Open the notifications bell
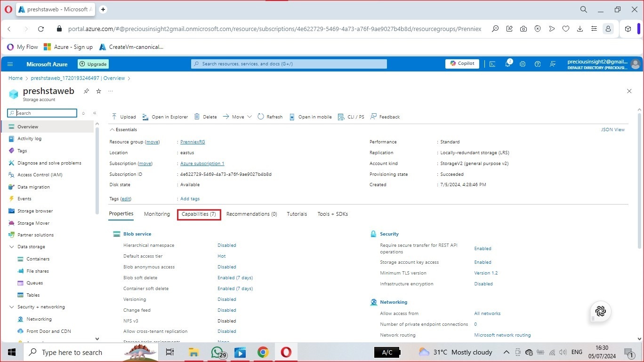 [508, 64]
